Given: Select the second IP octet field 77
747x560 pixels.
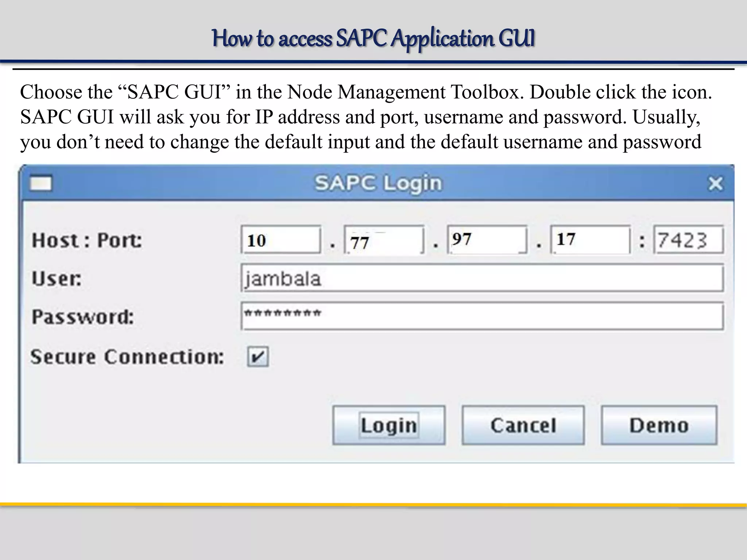Looking at the screenshot, I should [384, 240].
